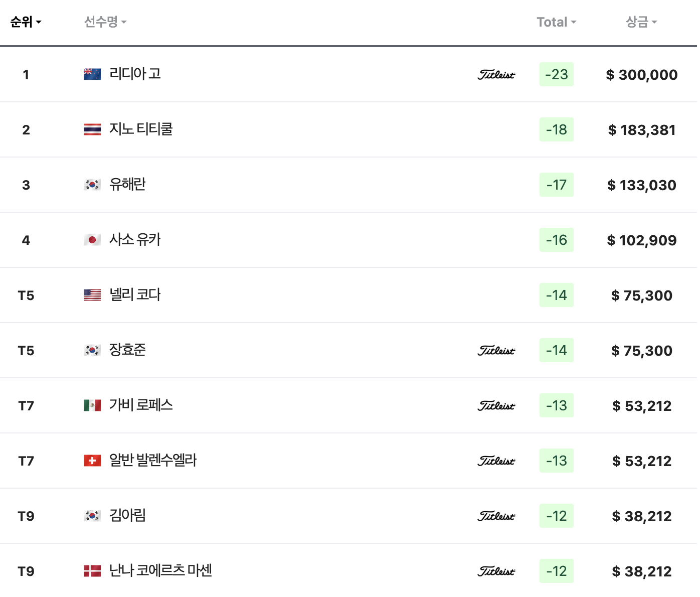
Task: Click the player name 리디아 고
Action: coord(134,74)
